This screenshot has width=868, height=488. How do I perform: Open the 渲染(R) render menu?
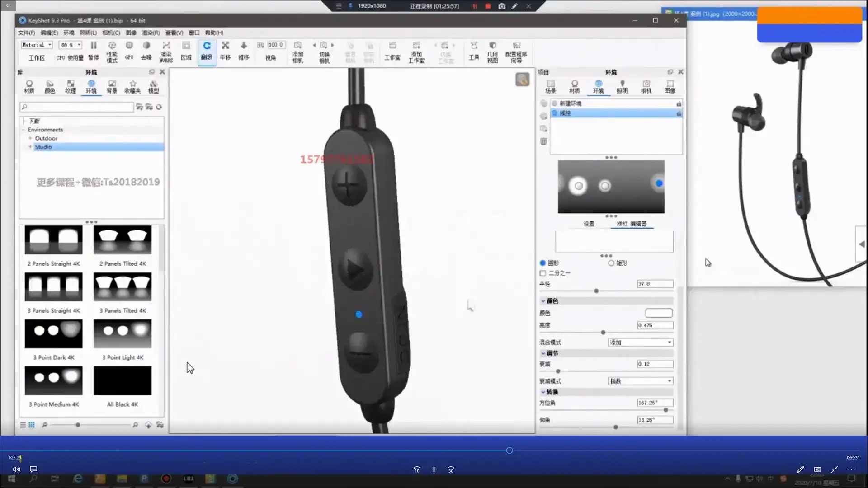pyautogui.click(x=151, y=33)
